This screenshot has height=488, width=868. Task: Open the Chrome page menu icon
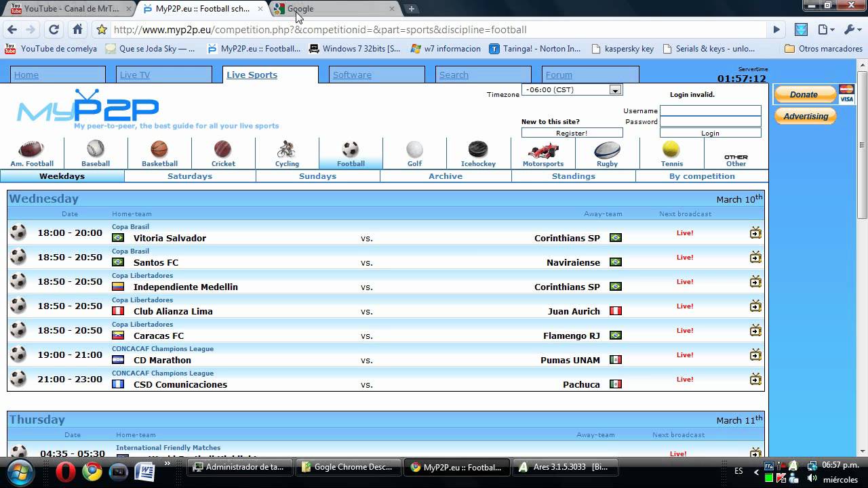point(825,29)
